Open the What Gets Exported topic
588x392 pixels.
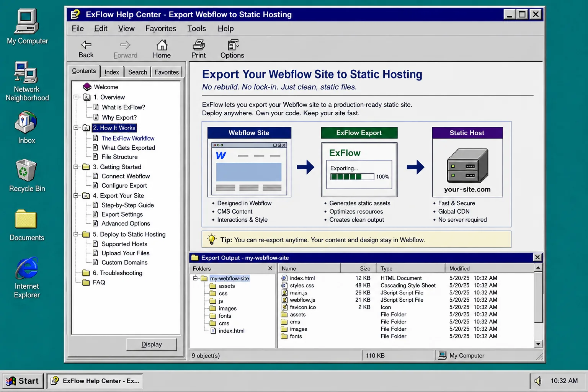click(128, 148)
